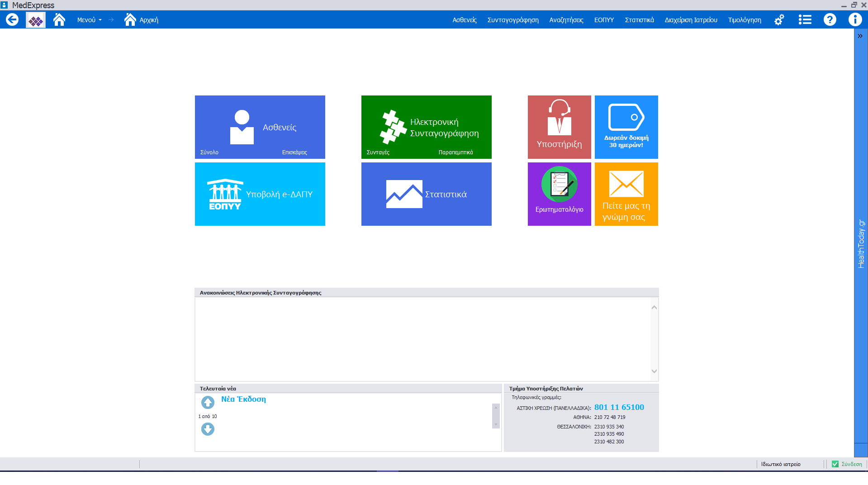Open the Στατιστικά menu in top bar

pos(639,20)
